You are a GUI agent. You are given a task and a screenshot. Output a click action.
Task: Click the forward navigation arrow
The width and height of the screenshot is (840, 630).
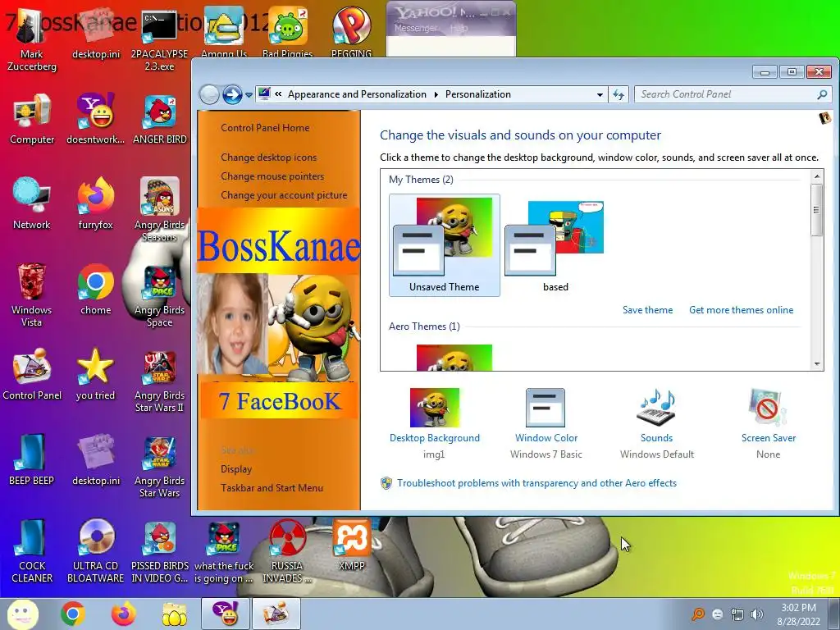tap(232, 95)
